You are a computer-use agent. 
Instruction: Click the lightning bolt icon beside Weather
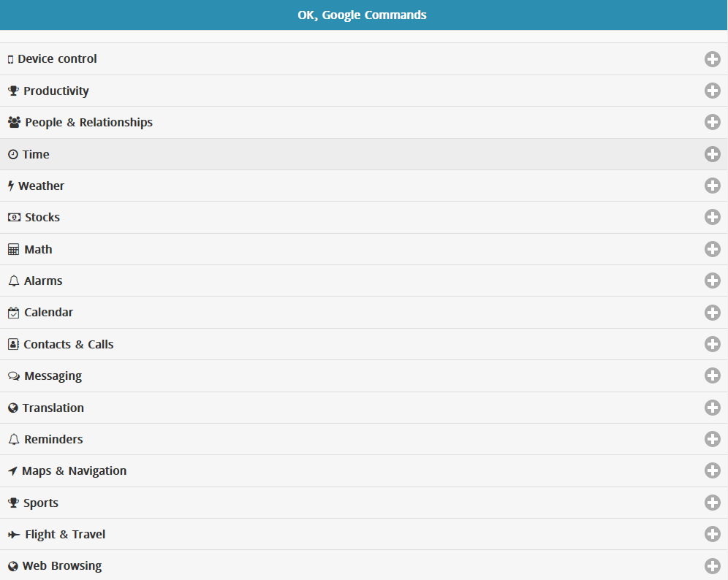click(x=11, y=186)
